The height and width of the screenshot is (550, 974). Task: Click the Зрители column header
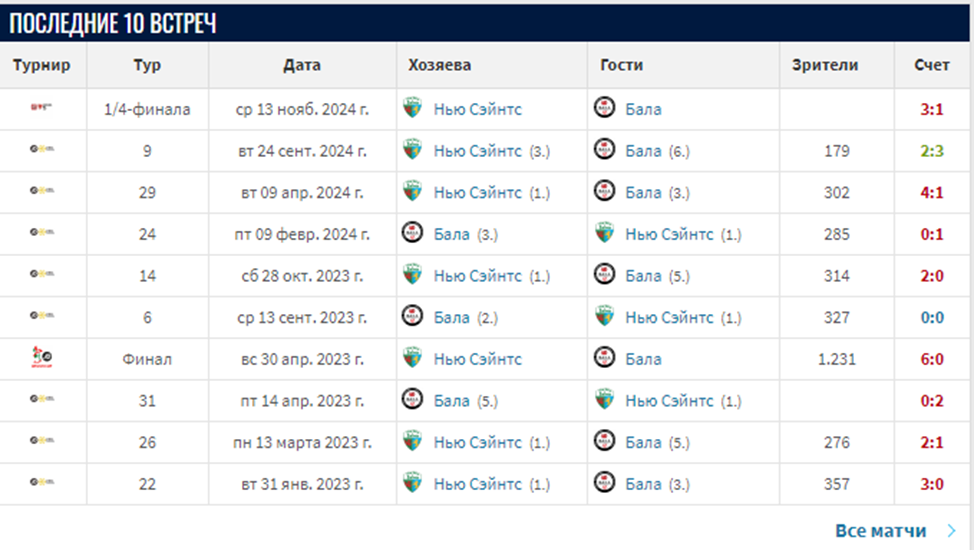tap(825, 65)
